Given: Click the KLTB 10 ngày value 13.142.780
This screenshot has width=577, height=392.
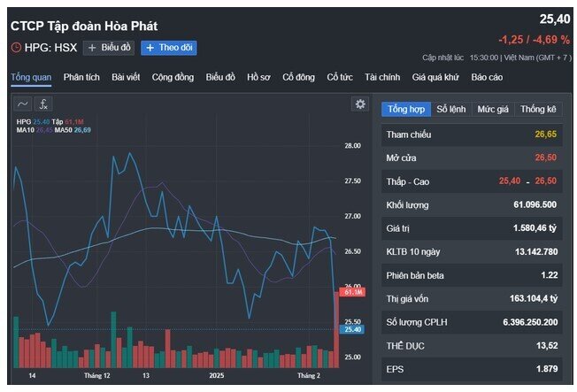Looking at the screenshot, I should pyautogui.click(x=536, y=252).
